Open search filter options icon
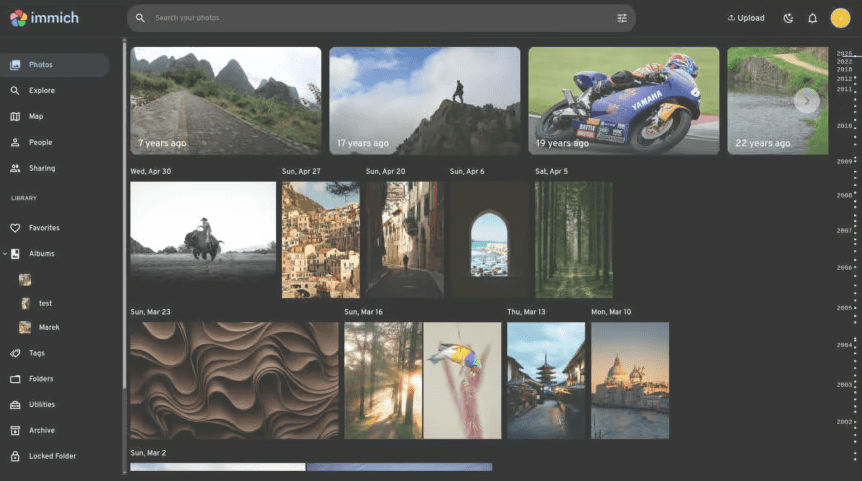Image resolution: width=862 pixels, height=481 pixels. (622, 18)
